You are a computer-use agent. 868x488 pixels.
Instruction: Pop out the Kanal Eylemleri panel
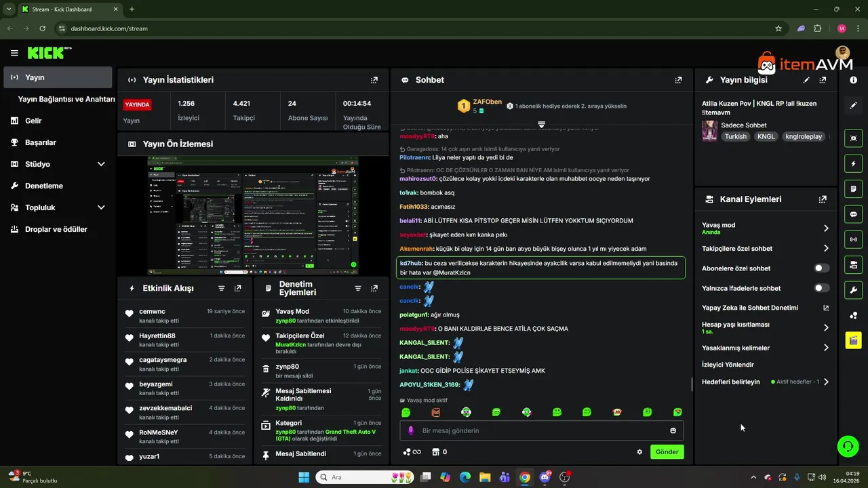823,199
